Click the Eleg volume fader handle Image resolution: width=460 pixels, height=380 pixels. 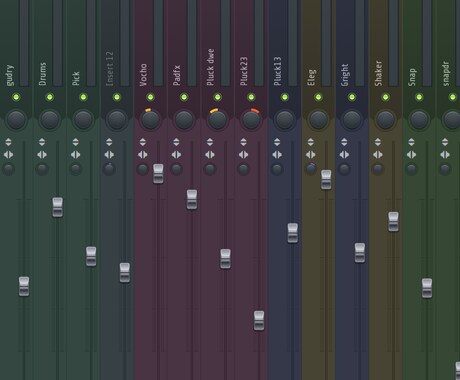[326, 180]
